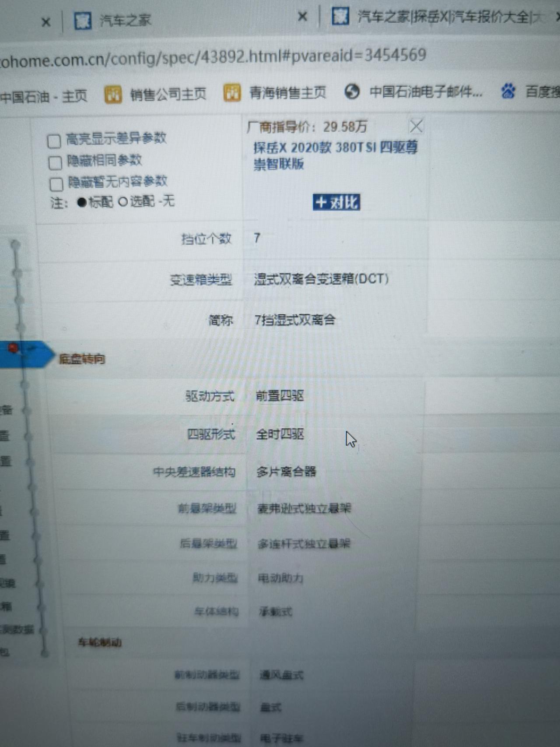Click the +对比 compare button
Viewport: 560px width, 747px height.
pyautogui.click(x=336, y=202)
